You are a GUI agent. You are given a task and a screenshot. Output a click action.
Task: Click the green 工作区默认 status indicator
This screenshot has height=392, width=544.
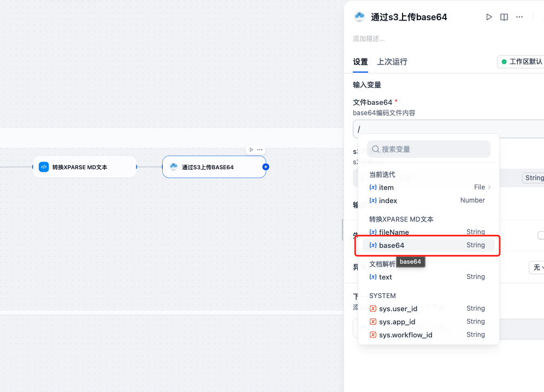[x=523, y=62]
